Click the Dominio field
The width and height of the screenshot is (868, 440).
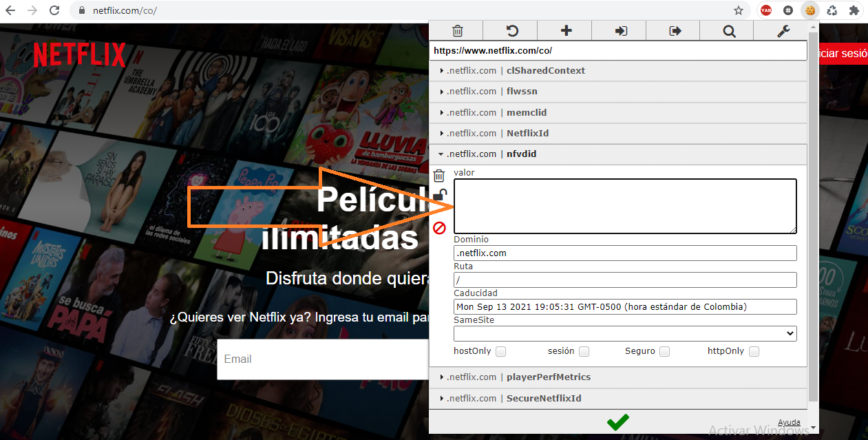[x=625, y=253]
